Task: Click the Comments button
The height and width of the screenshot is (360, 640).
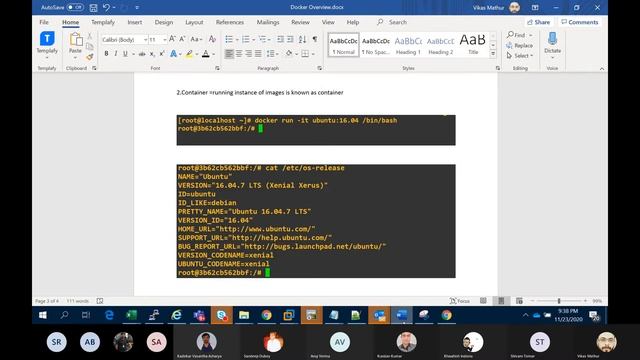Action: [x=580, y=22]
